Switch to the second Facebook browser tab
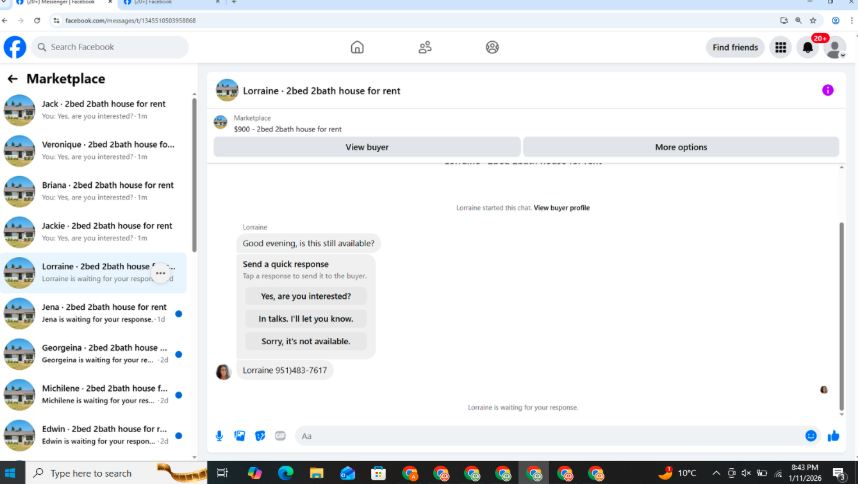The height and width of the screenshot is (484, 858). point(170,3)
